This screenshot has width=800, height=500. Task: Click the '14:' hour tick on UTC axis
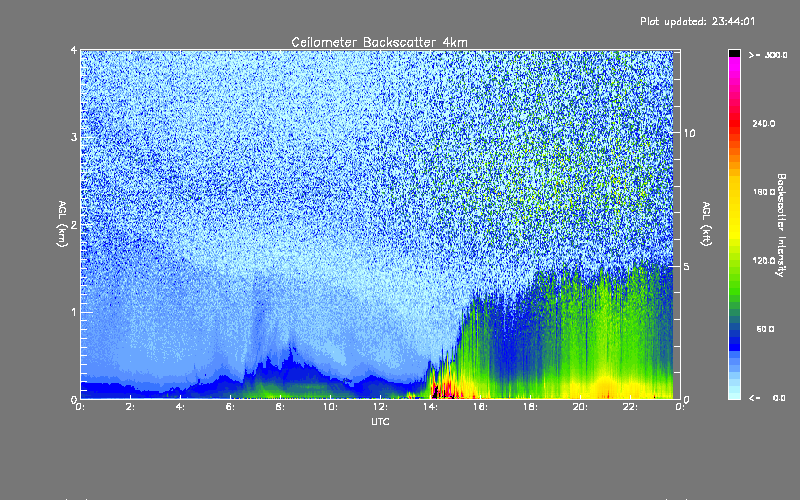(x=430, y=407)
